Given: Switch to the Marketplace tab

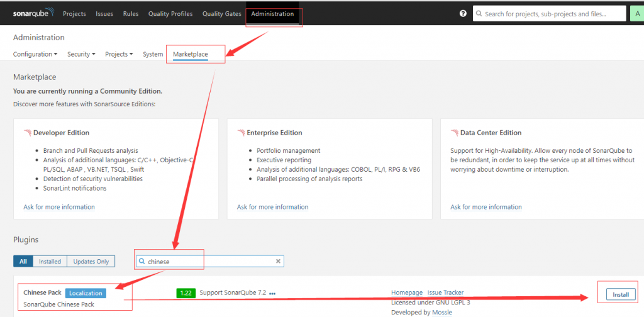Looking at the screenshot, I should coord(190,54).
